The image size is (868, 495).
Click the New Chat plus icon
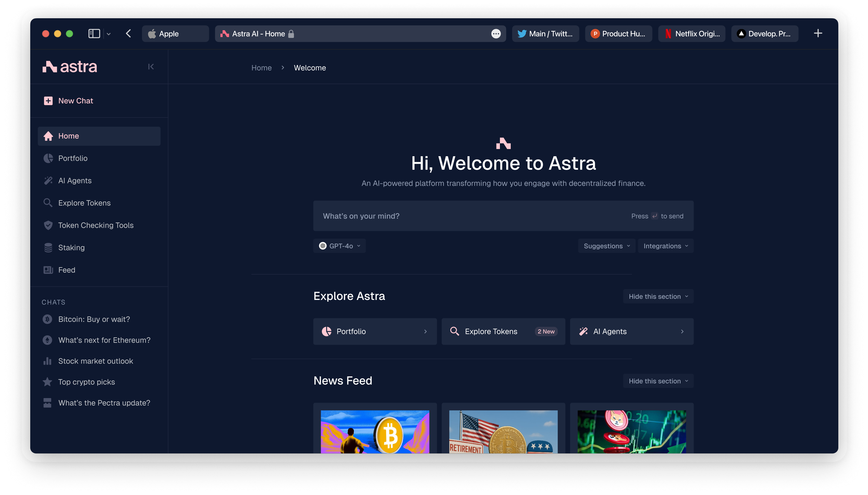[x=48, y=101]
